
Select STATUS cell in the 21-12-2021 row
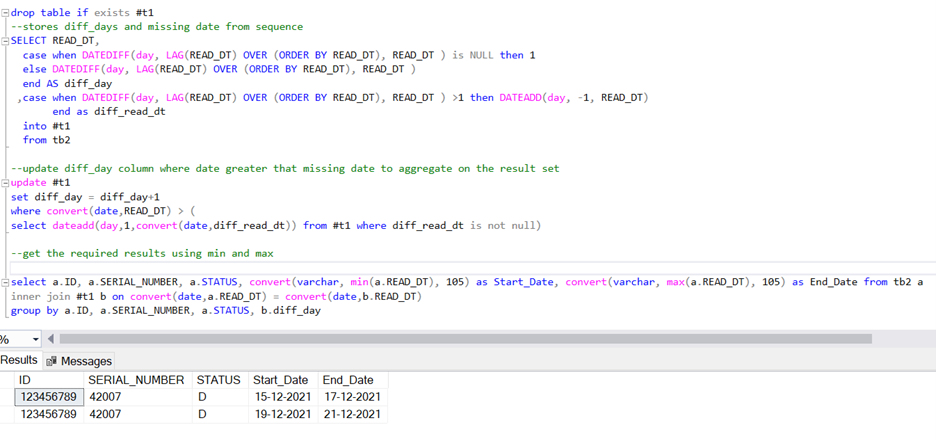pyautogui.click(x=220, y=414)
